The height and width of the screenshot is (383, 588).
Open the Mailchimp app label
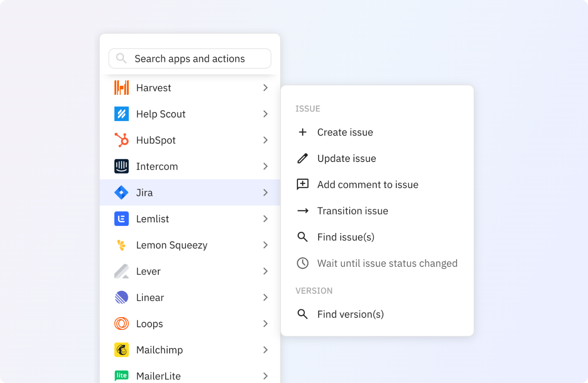coord(160,350)
